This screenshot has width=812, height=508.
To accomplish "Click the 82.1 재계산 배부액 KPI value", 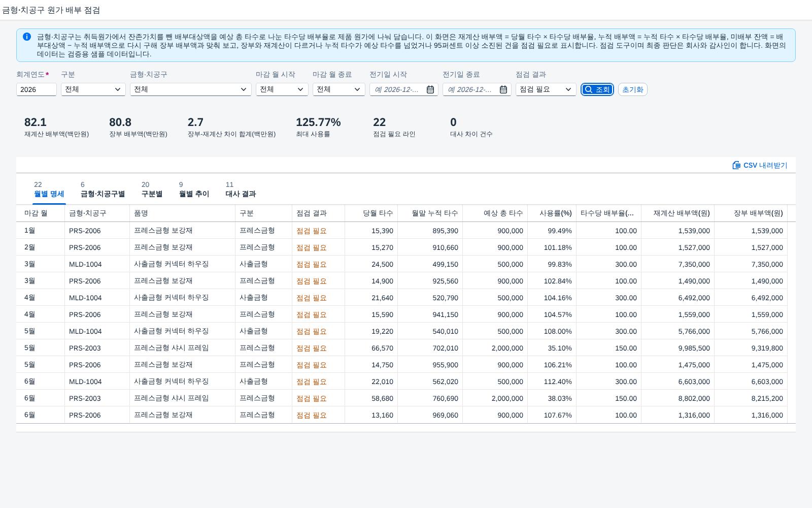I will (36, 122).
